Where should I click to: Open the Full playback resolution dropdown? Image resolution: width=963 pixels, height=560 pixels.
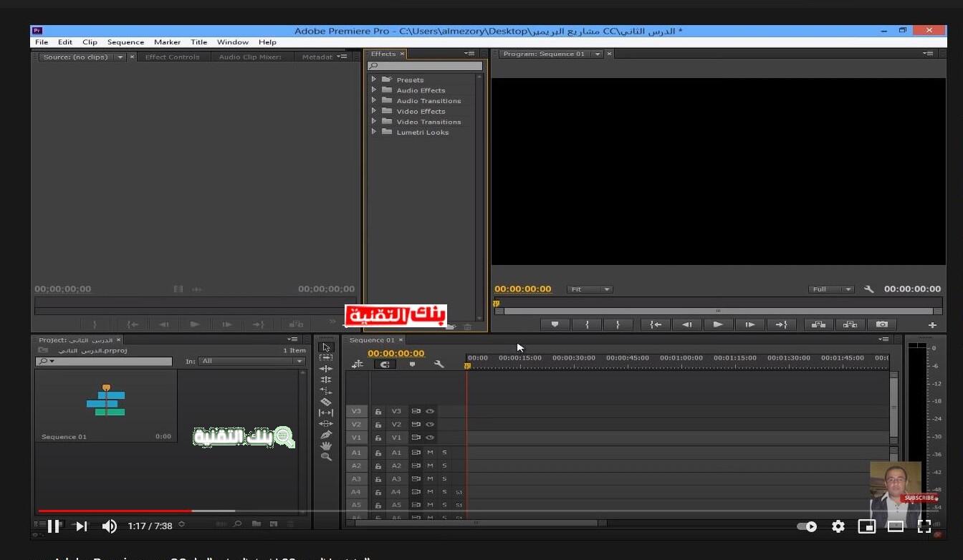coord(831,289)
